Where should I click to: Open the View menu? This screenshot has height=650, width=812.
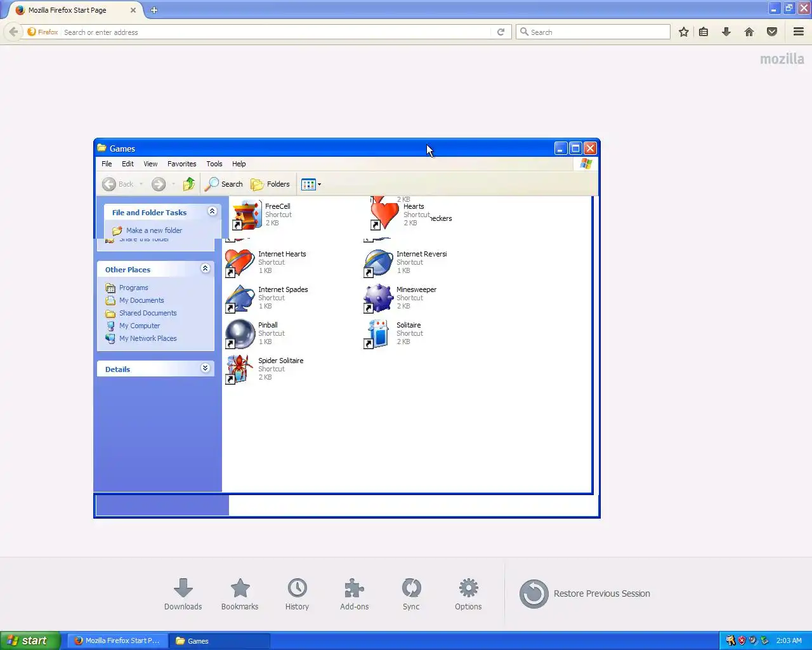click(150, 164)
